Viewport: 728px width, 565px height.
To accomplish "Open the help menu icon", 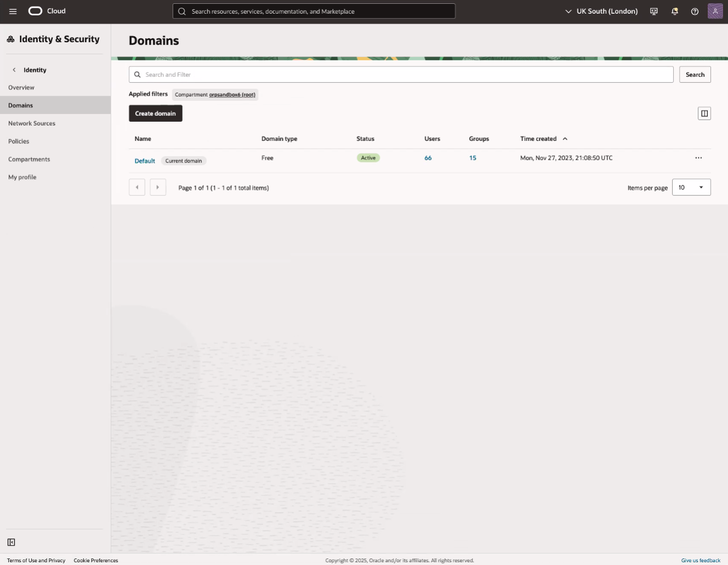I will pyautogui.click(x=695, y=11).
